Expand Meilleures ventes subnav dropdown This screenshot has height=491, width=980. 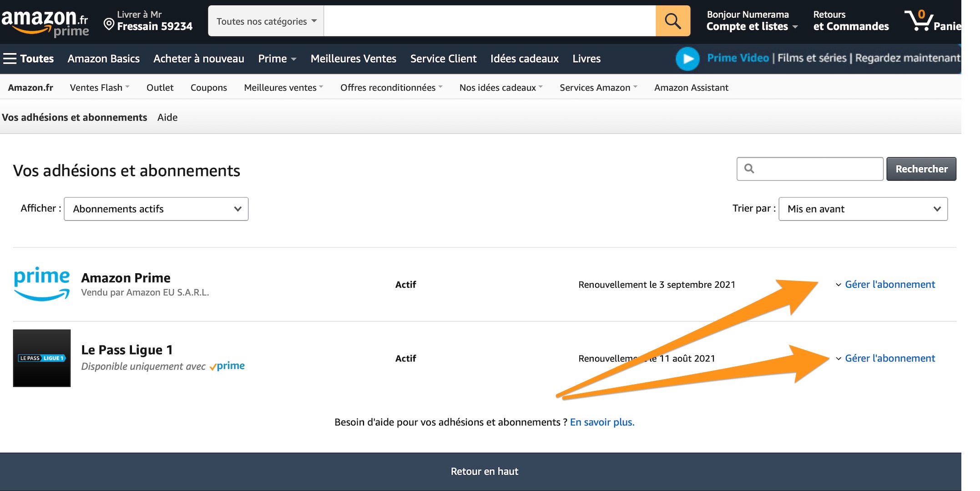pos(283,87)
